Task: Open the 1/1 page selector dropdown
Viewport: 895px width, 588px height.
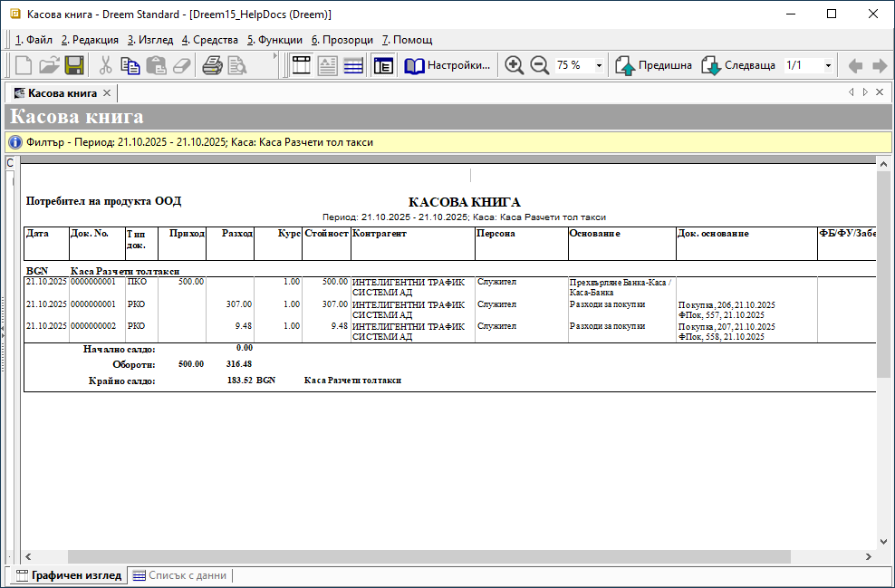Action: click(x=827, y=66)
